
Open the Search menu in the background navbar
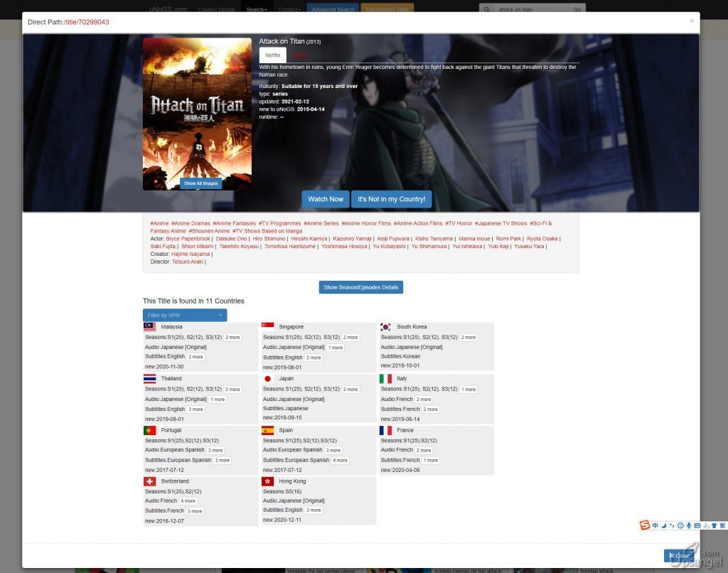(x=256, y=9)
